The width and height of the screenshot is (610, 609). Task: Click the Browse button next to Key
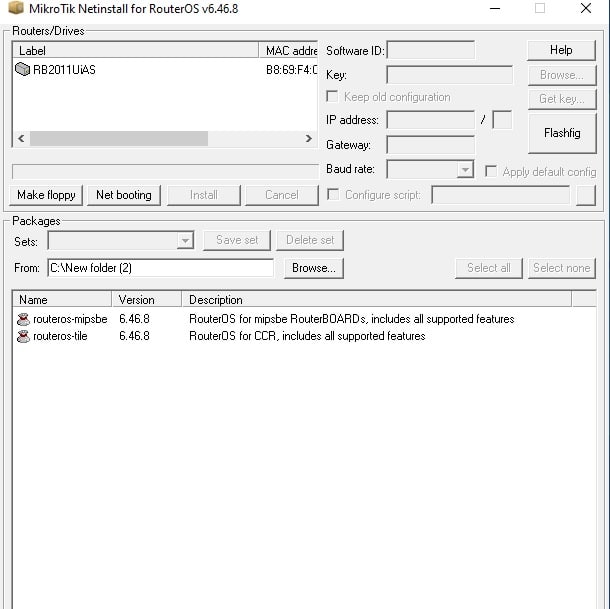coord(562,75)
